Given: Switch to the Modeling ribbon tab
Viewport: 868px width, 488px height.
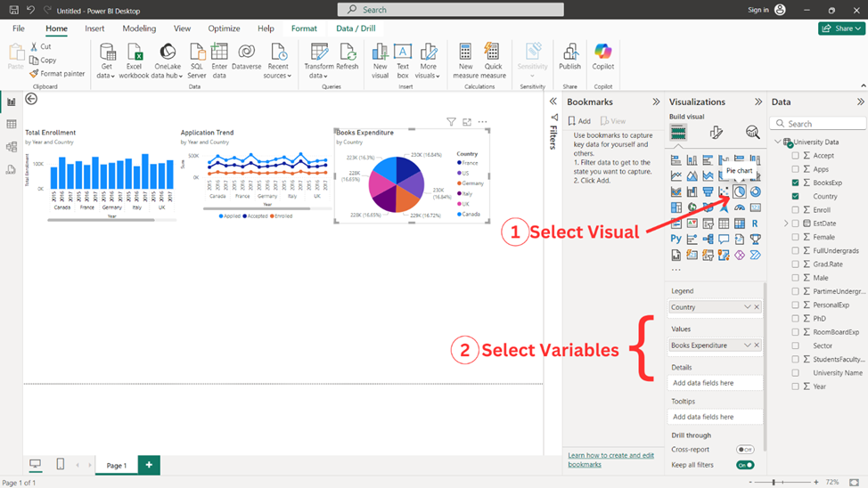Looking at the screenshot, I should tap(139, 28).
